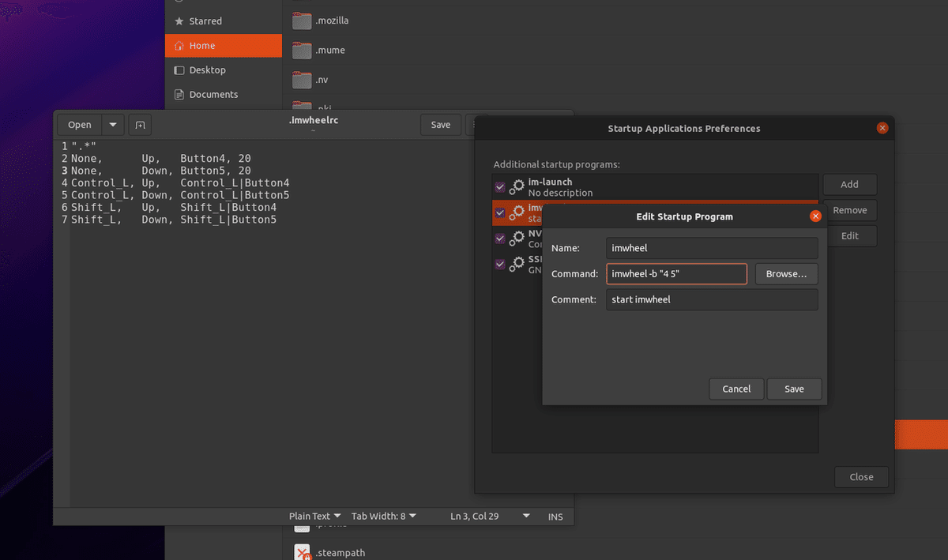Click inside the Command text field

[x=676, y=273]
